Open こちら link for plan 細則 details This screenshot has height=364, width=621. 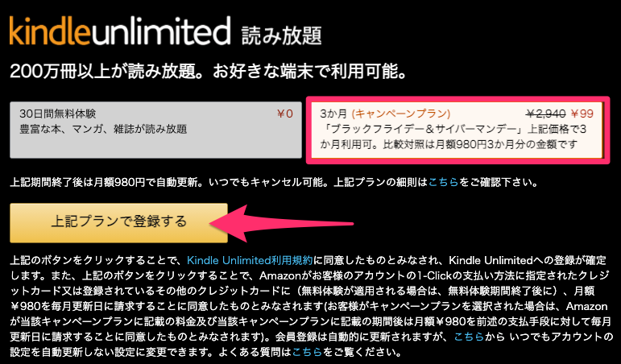tap(443, 183)
